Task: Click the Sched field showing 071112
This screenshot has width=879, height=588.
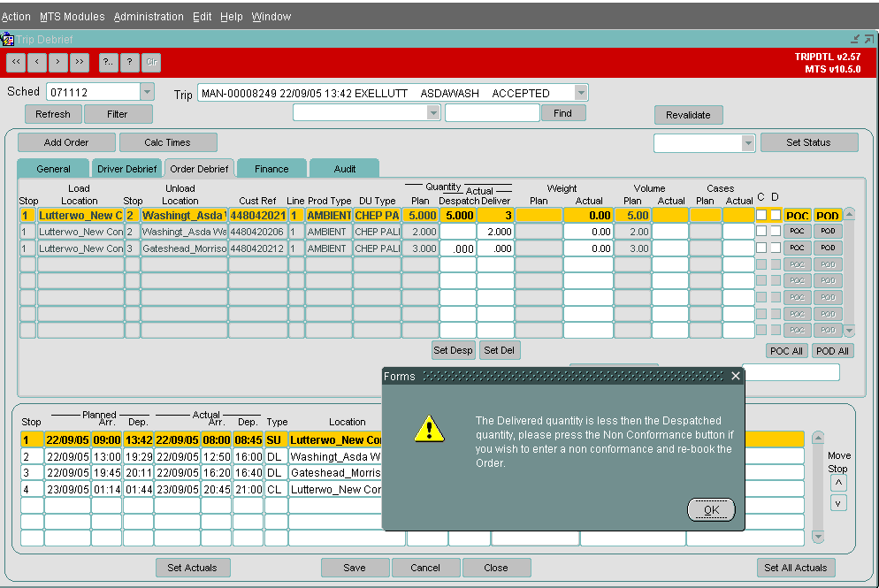Action: 93,92
